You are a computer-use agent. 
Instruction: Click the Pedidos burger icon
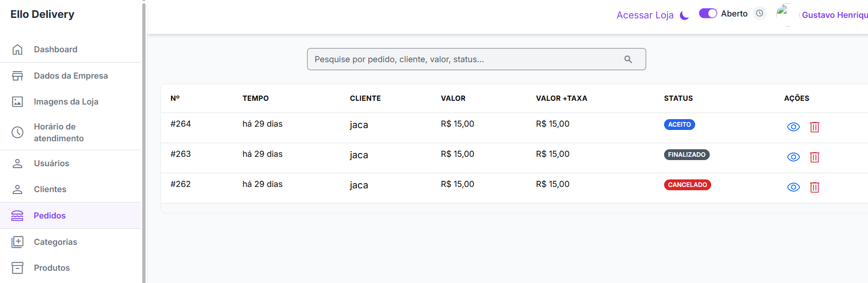pos(17,216)
